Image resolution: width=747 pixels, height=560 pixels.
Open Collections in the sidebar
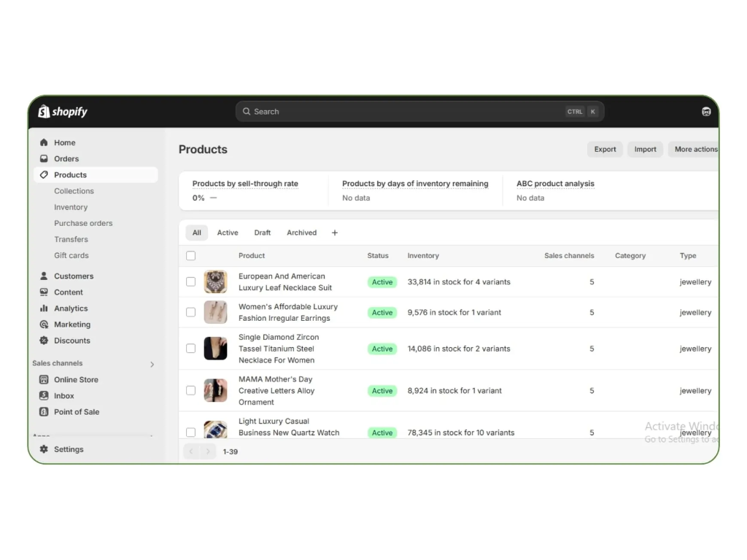tap(74, 191)
